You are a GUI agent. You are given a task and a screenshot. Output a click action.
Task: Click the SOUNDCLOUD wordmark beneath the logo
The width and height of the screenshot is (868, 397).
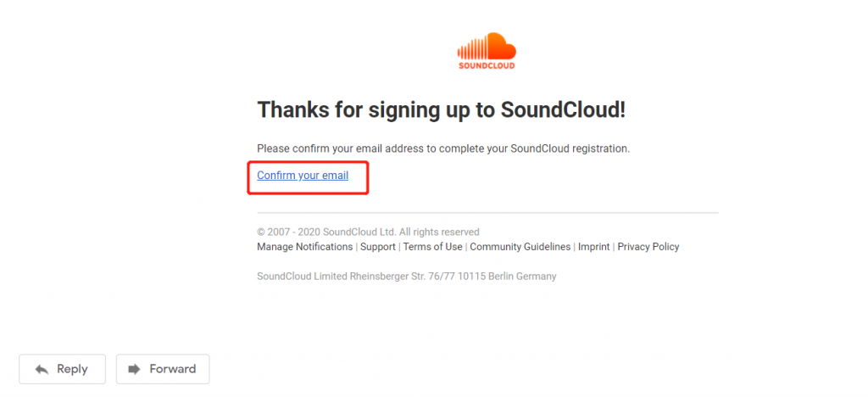click(487, 65)
